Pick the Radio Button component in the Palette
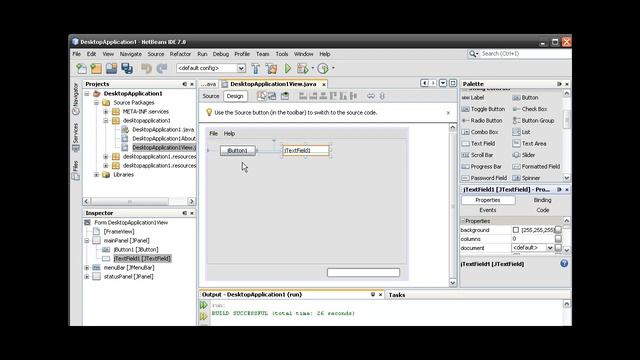 (x=482, y=120)
